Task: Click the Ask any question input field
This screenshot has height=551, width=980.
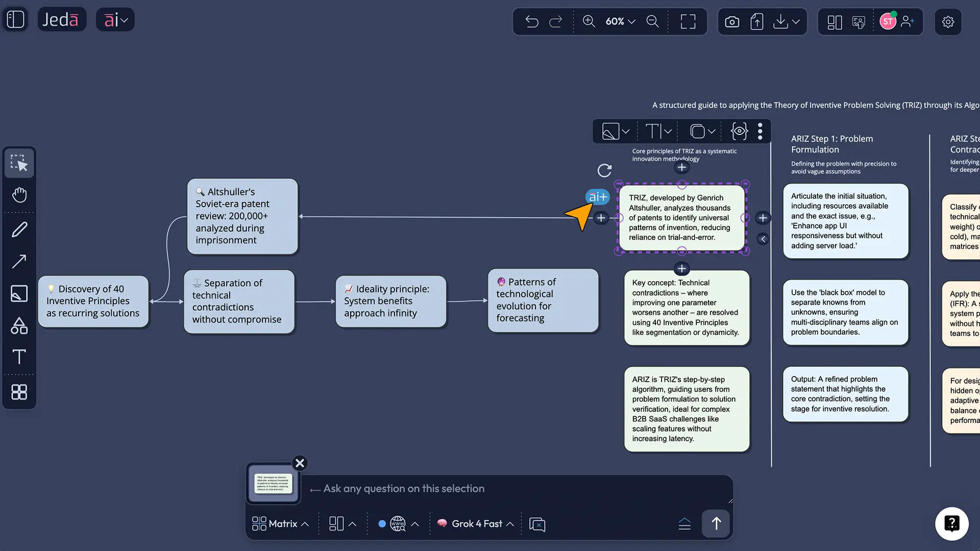Action: (510, 488)
